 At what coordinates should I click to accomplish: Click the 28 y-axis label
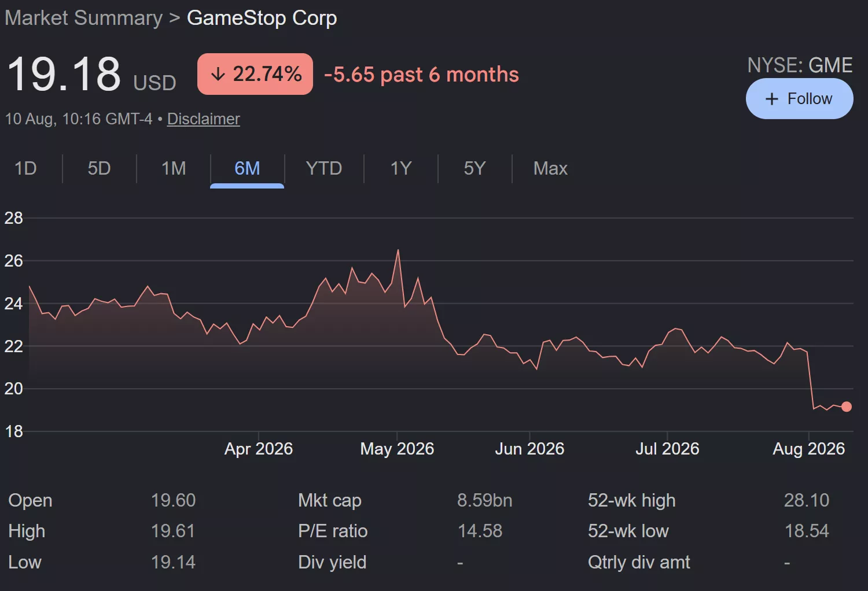click(x=14, y=218)
